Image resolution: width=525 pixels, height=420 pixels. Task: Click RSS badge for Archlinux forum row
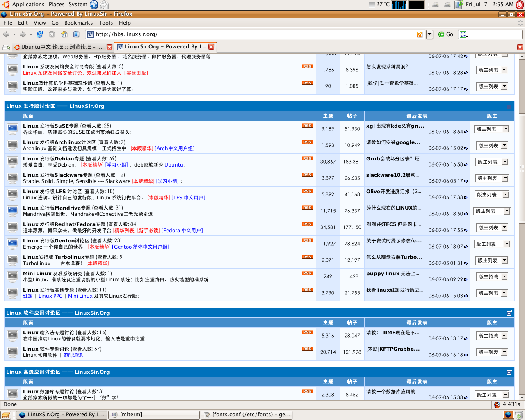point(307,142)
